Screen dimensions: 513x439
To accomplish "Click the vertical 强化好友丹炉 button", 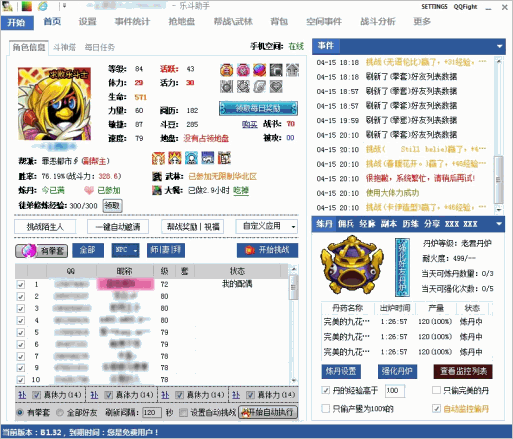I will (x=402, y=267).
